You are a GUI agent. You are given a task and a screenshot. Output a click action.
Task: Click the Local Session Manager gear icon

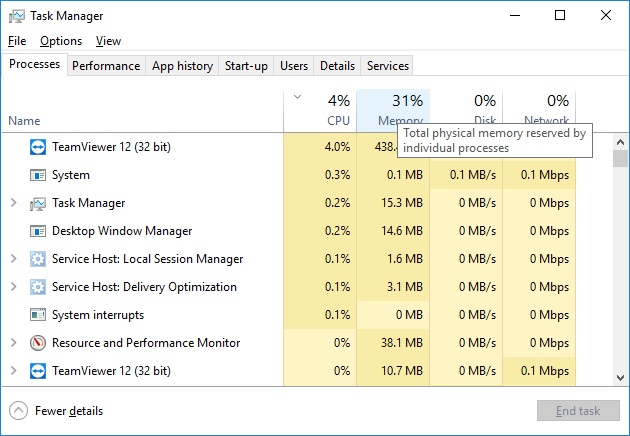pyautogui.click(x=38, y=259)
